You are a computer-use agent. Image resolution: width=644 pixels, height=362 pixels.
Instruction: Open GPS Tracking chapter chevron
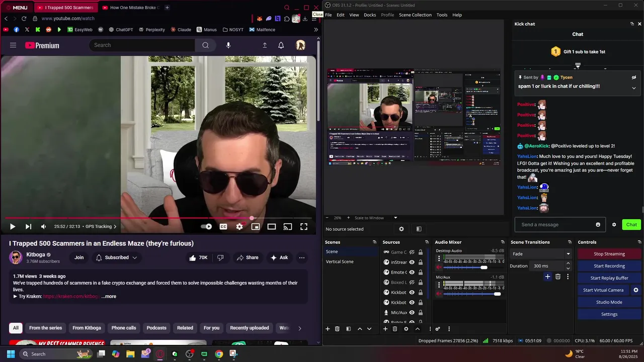[115, 227]
